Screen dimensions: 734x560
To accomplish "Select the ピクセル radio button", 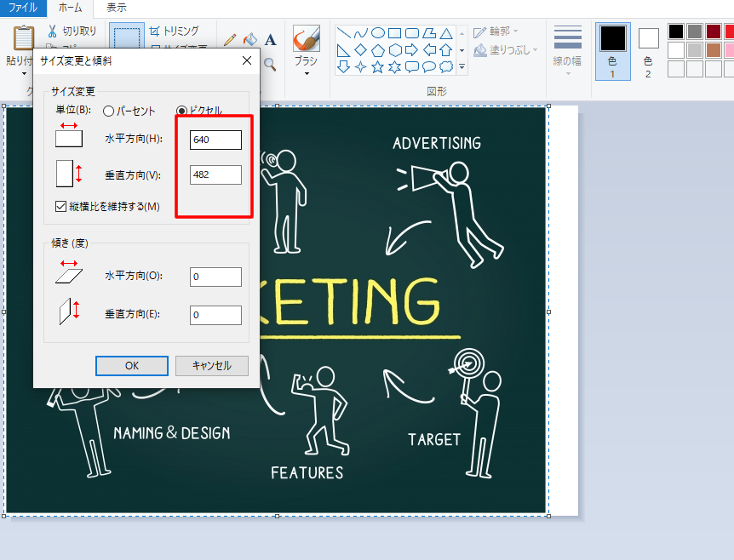I will 181,111.
